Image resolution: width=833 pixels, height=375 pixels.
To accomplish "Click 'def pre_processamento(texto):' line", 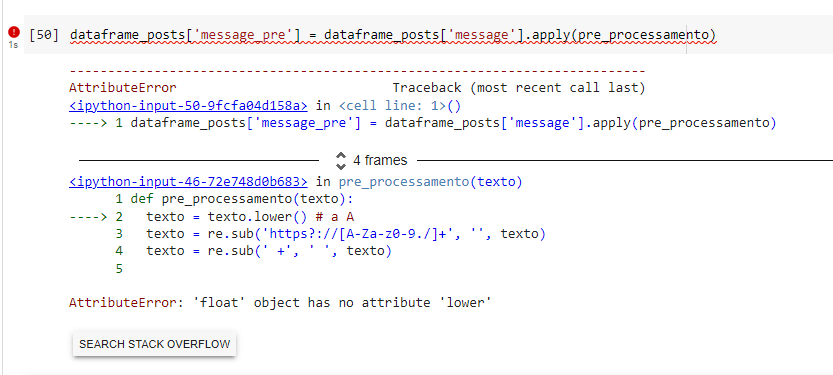I will [x=242, y=199].
